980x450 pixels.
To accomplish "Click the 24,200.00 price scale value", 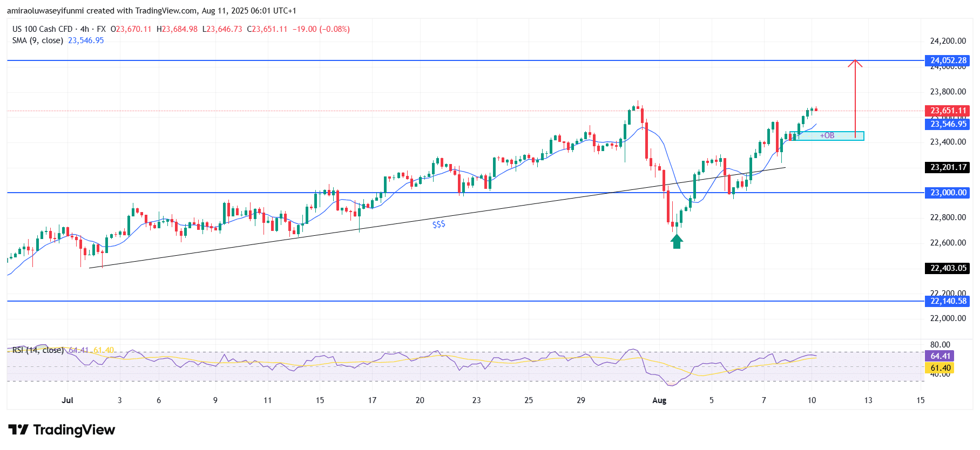I will (948, 41).
